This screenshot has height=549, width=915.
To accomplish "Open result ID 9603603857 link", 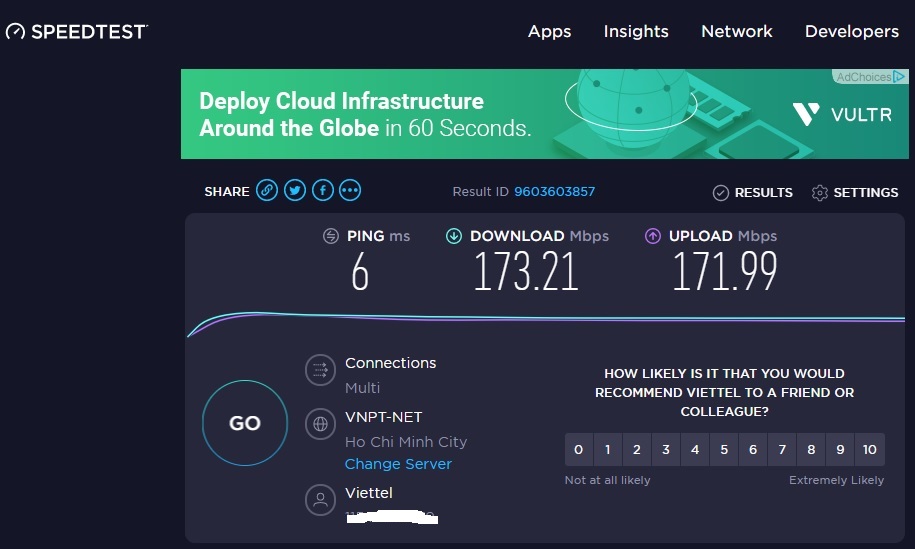I will [554, 192].
